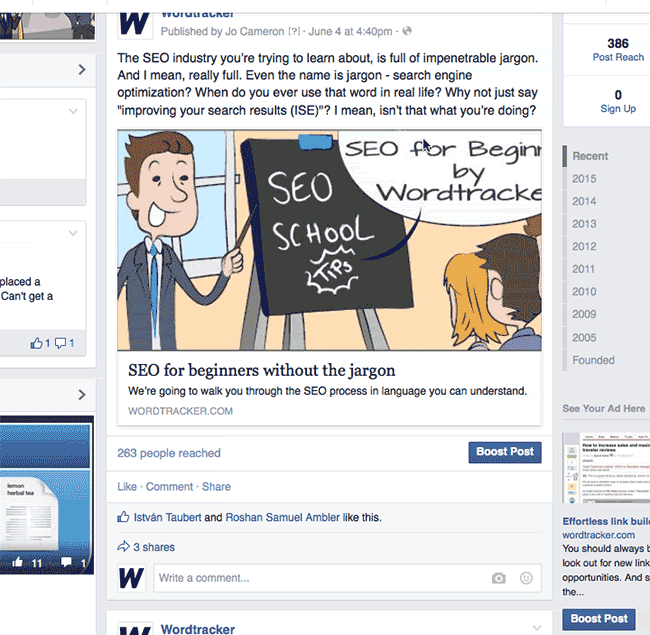The image size is (650, 635).
Task: Click the thumbs-up icon beside István Taubert
Action: click(x=123, y=516)
